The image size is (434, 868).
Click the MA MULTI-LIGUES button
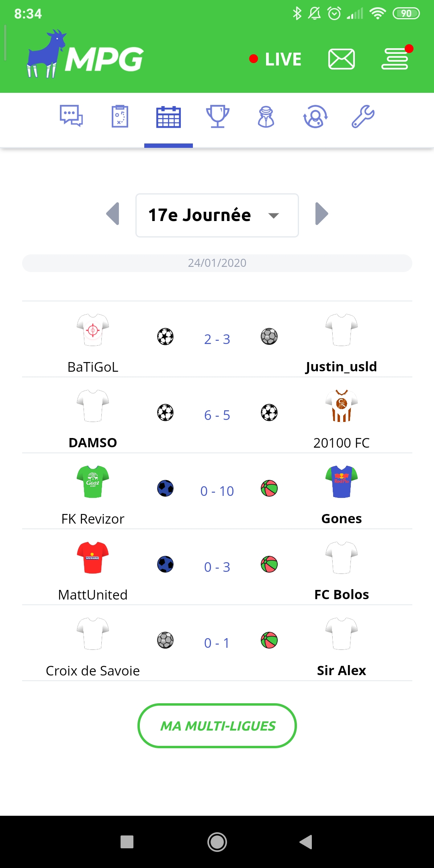[x=217, y=726]
